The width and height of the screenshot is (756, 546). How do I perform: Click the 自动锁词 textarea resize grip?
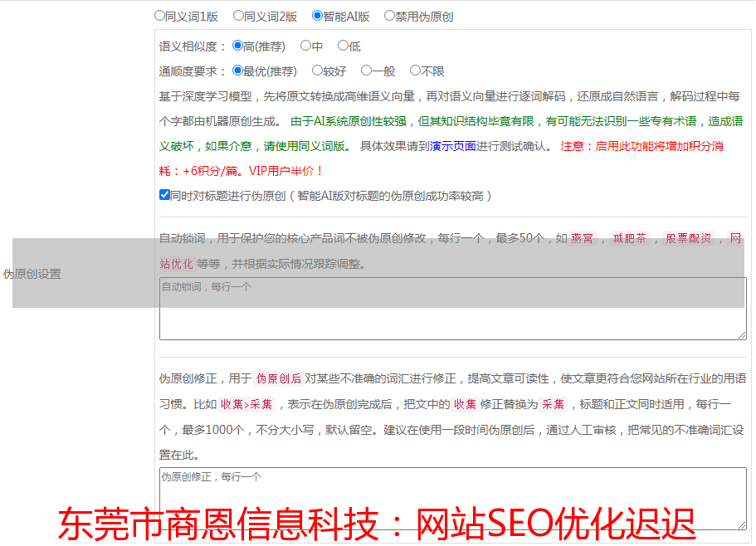coord(742,335)
